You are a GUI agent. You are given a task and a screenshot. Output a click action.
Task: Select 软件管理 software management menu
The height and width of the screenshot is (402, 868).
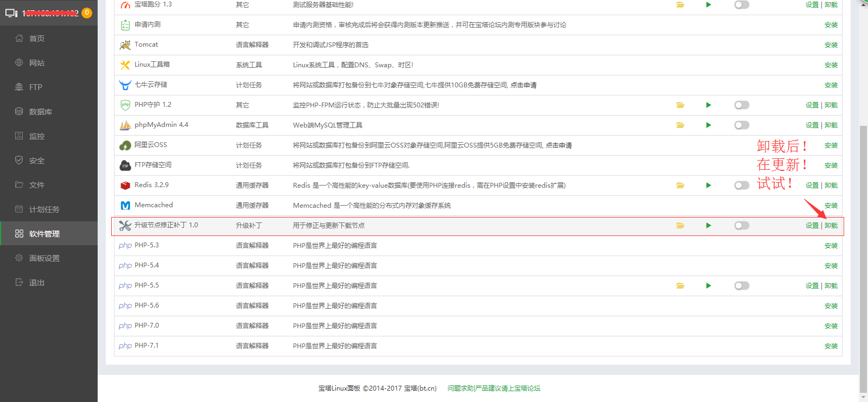pyautogui.click(x=49, y=234)
